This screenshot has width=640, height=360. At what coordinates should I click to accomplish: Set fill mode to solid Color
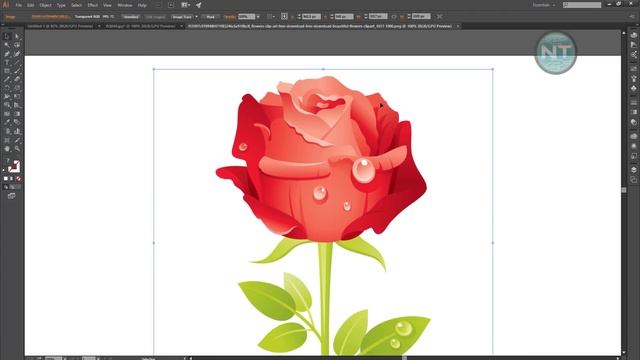[x=6, y=179]
